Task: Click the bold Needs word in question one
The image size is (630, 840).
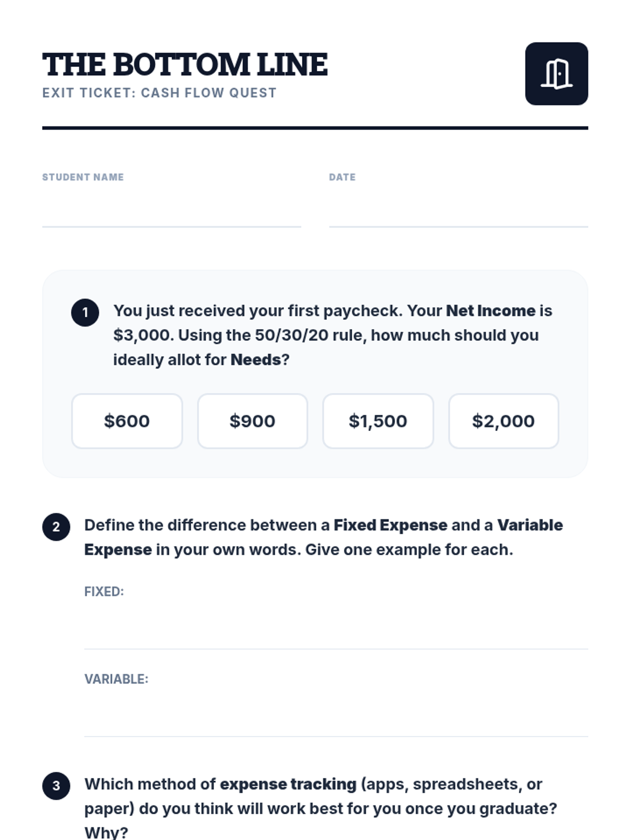Action: tap(256, 360)
